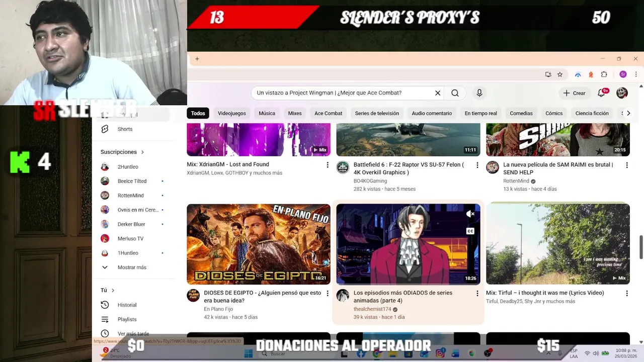Show more filter chips with right arrow
Viewport: 644px width, 362px height.
coord(628,113)
